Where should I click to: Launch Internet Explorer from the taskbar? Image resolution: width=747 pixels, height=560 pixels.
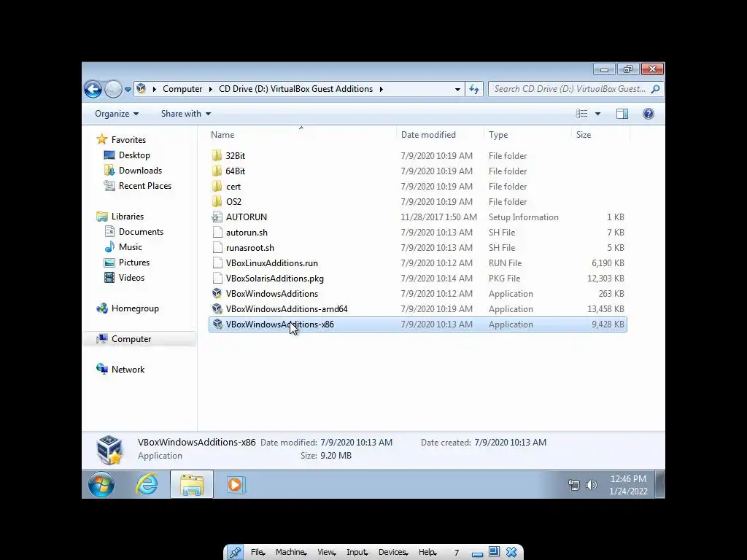[147, 485]
